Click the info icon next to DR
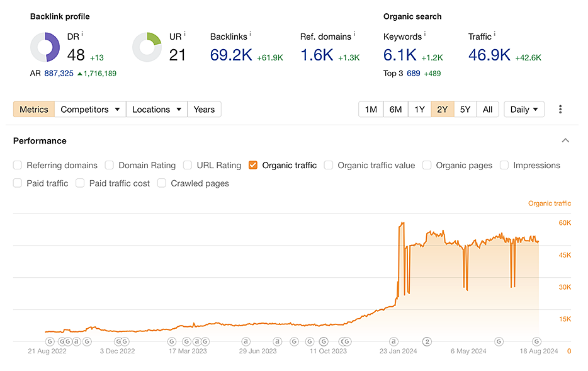This screenshot has width=588, height=371. [x=82, y=35]
